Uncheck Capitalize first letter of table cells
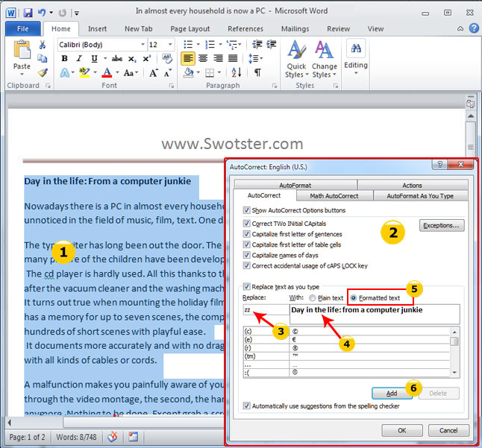The width and height of the screenshot is (482, 448). coord(246,244)
